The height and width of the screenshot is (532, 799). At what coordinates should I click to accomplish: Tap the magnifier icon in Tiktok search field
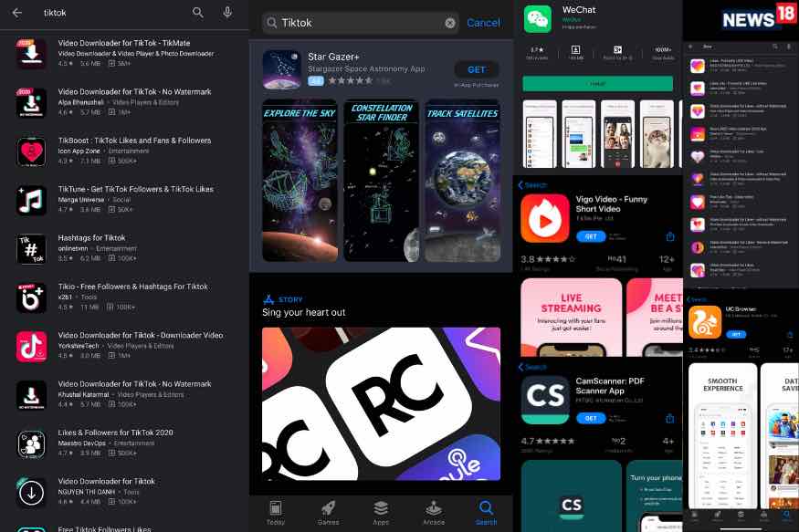click(272, 23)
